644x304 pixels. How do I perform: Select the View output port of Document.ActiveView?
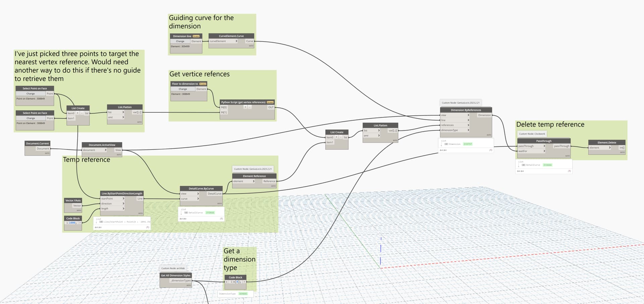(118, 150)
